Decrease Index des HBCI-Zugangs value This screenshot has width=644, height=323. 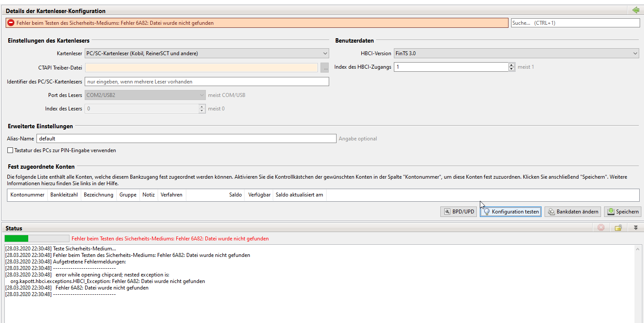click(x=512, y=69)
